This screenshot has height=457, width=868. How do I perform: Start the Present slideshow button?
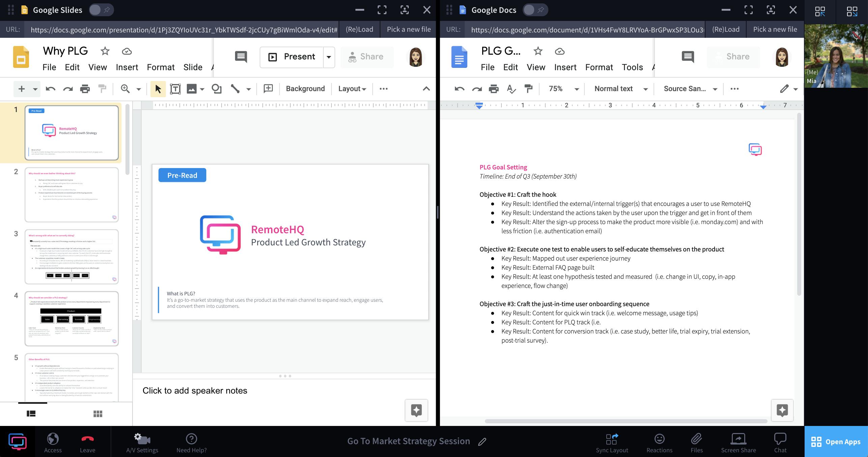pos(292,57)
